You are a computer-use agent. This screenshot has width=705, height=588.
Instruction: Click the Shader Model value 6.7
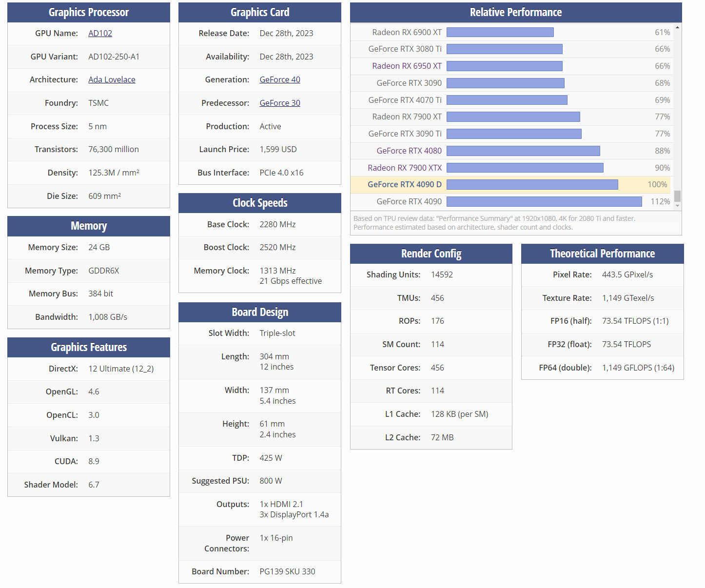[94, 485]
